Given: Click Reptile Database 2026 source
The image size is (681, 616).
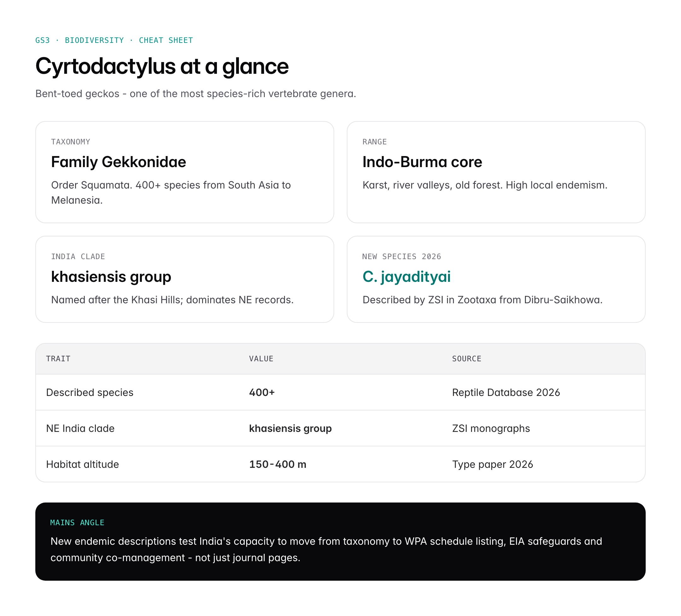Looking at the screenshot, I should tap(506, 392).
